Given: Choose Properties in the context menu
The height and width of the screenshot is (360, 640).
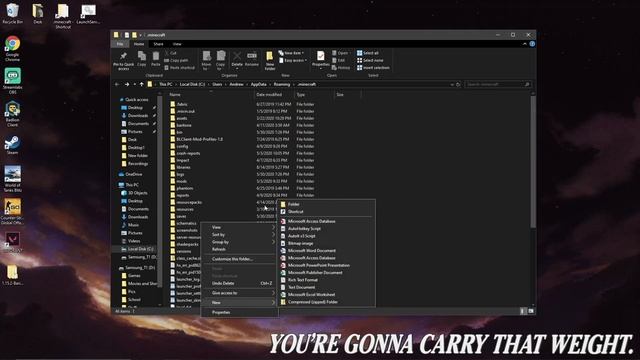Looking at the screenshot, I should click(240, 313).
